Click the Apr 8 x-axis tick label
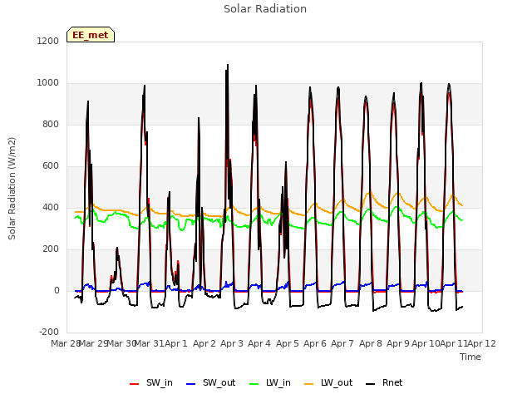The height and width of the screenshot is (399, 532). (371, 343)
